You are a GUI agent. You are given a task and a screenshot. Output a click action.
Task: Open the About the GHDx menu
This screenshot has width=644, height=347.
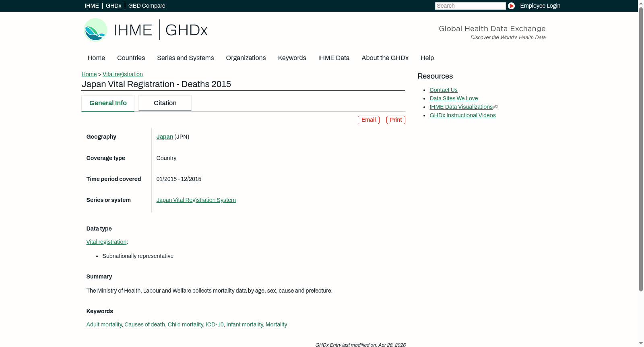pos(385,58)
